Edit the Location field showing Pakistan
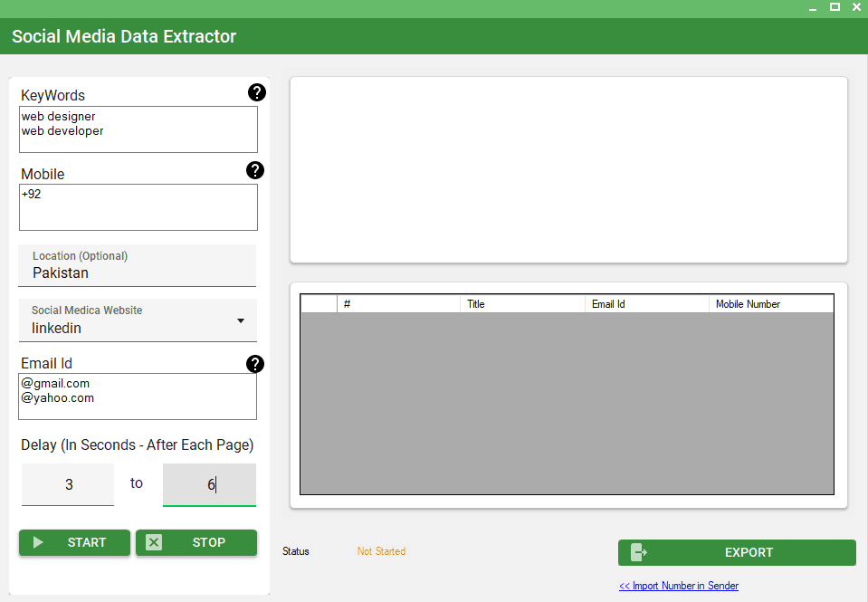Viewport: 868px width, 602px height. coord(138,266)
